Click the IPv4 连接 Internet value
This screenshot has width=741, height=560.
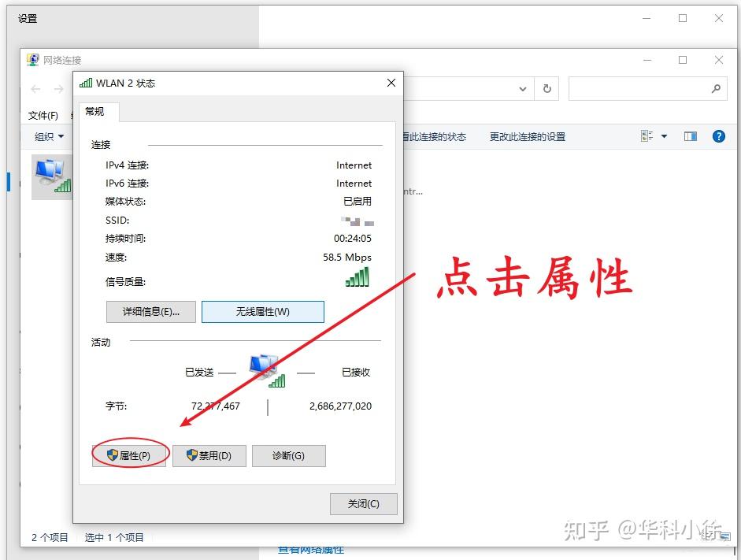[354, 165]
